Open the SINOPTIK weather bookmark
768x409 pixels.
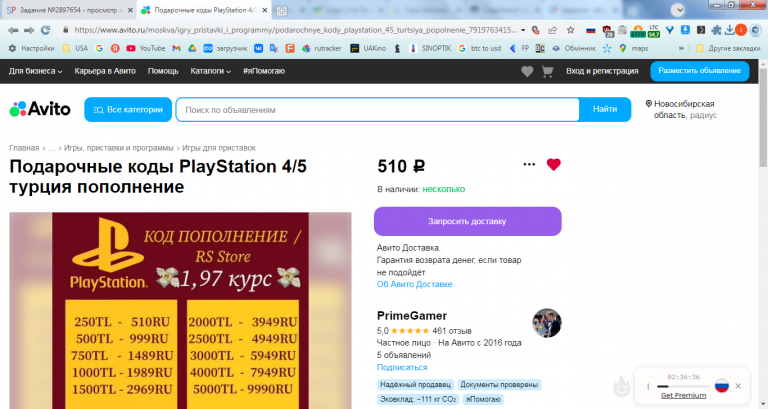pyautogui.click(x=430, y=48)
